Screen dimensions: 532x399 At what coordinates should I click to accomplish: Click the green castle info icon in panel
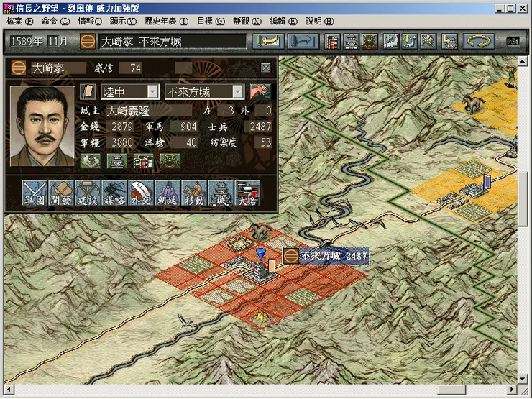click(116, 161)
